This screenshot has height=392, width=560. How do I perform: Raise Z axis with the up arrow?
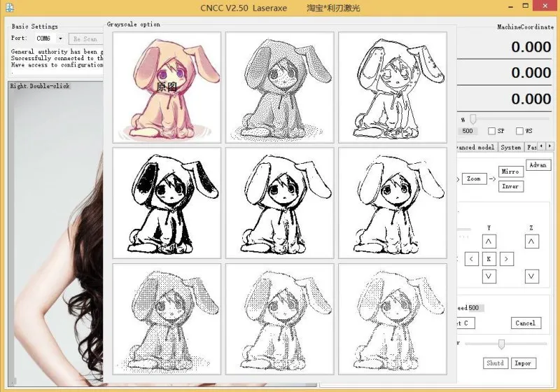coord(532,241)
